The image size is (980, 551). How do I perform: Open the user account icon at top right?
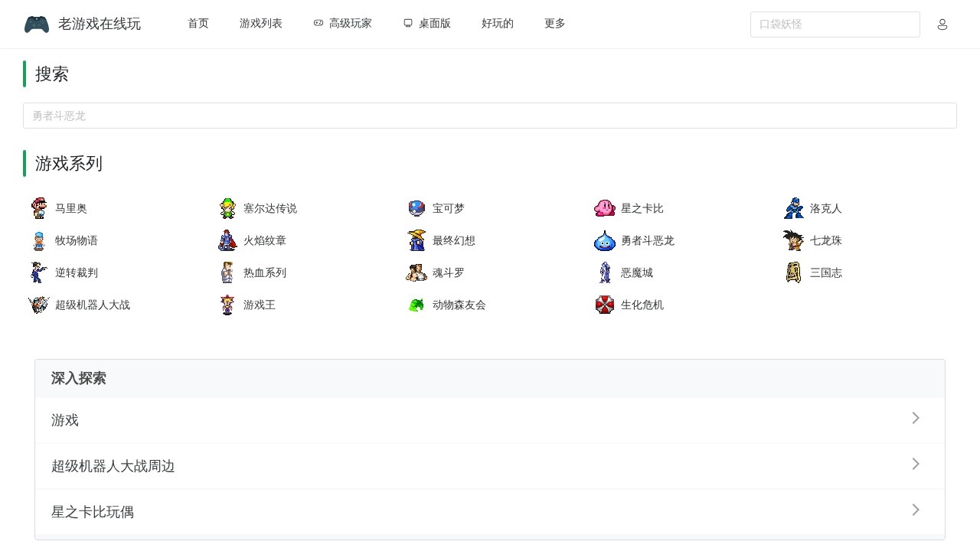coord(942,24)
